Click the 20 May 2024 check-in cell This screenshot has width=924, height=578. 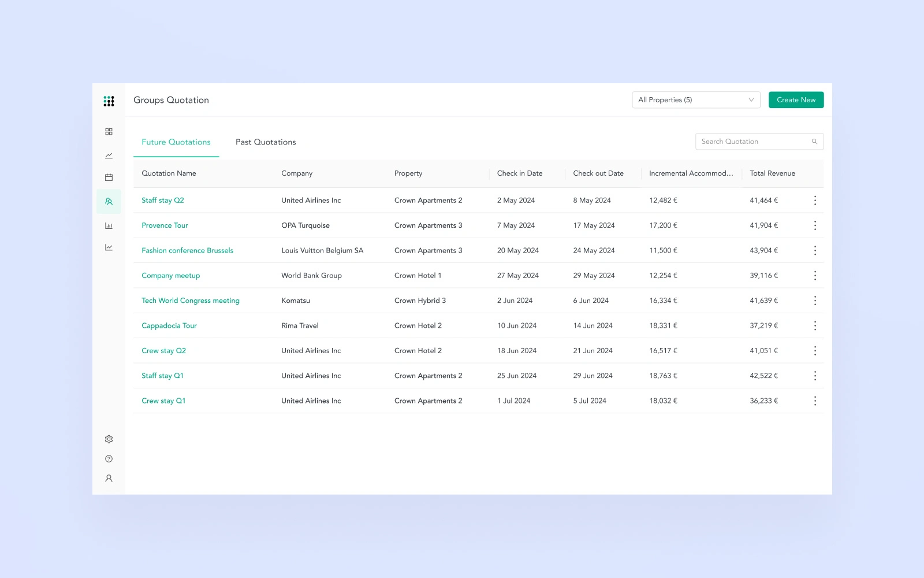point(518,250)
